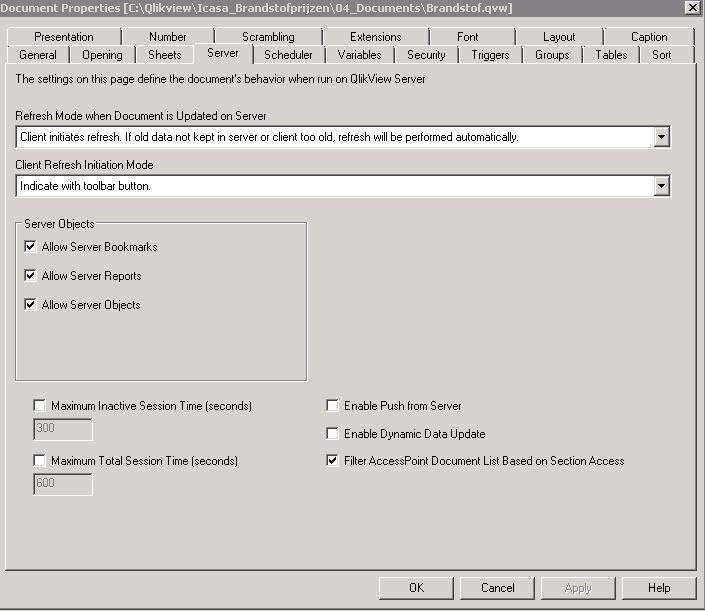Click the page description about QlikView Server
Image resolution: width=705 pixels, height=612 pixels.
pos(220,79)
